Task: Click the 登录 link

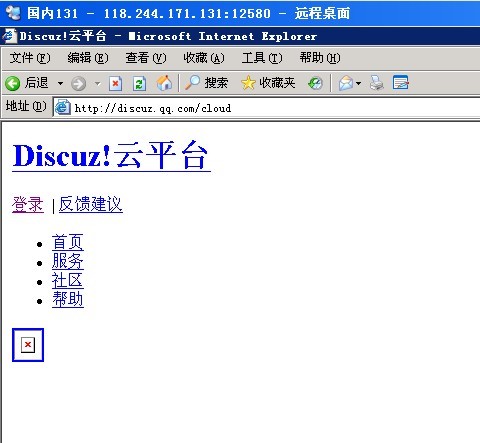Action: point(28,204)
